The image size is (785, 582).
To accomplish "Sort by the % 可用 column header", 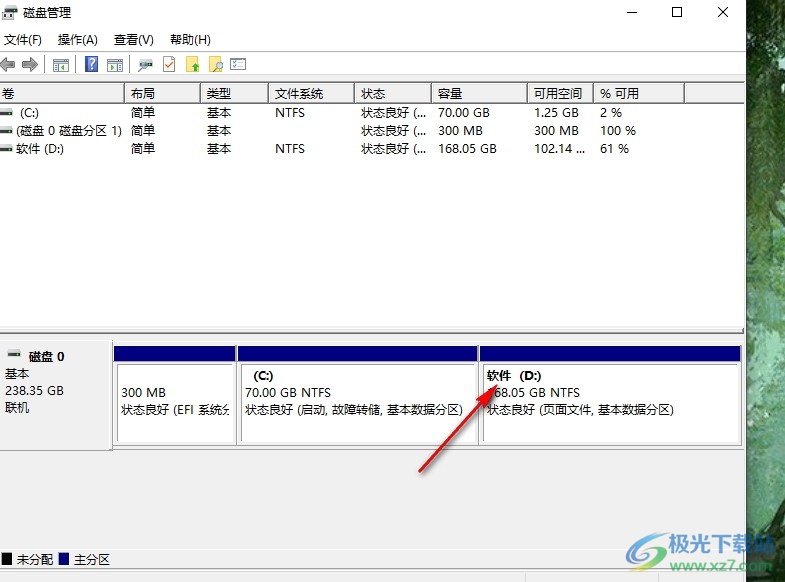I will click(x=639, y=94).
